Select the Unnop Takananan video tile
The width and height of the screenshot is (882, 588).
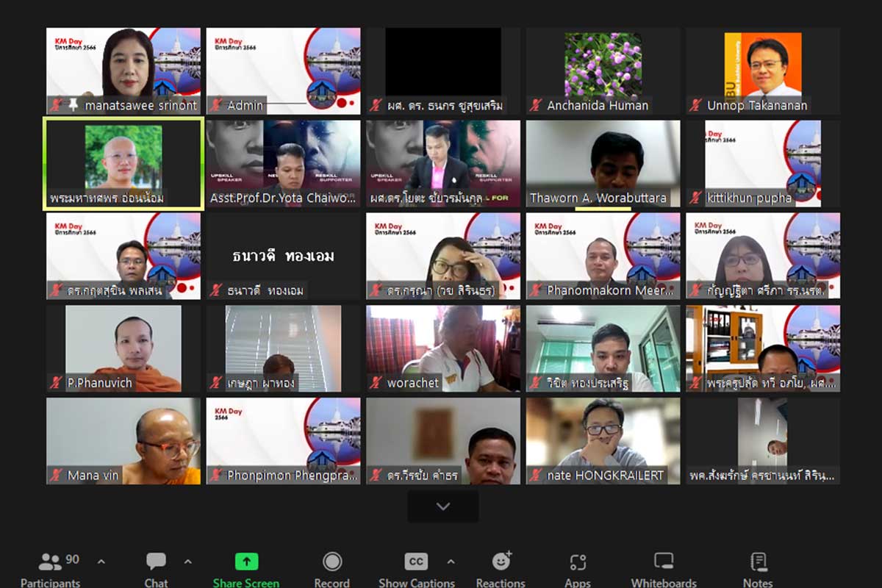(x=762, y=71)
